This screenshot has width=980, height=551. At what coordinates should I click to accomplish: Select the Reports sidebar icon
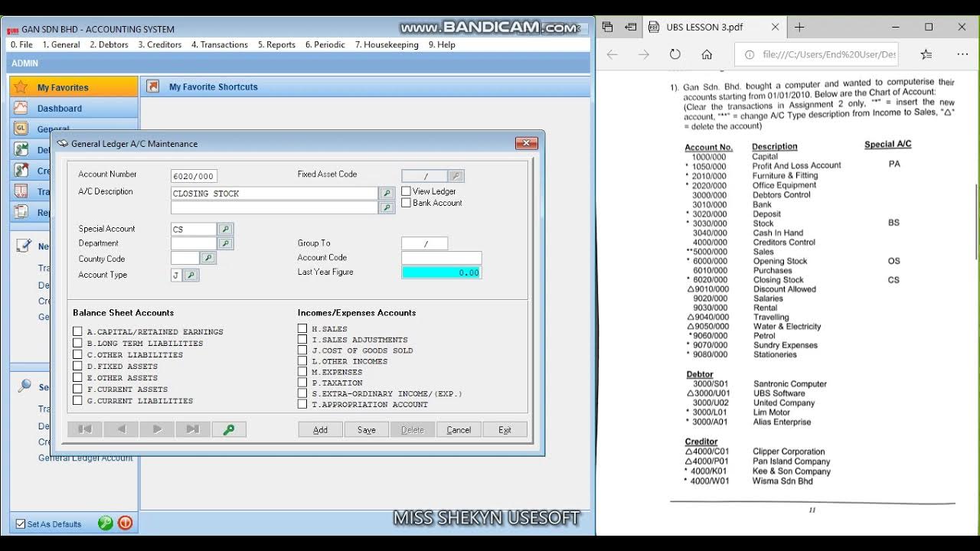click(x=21, y=212)
